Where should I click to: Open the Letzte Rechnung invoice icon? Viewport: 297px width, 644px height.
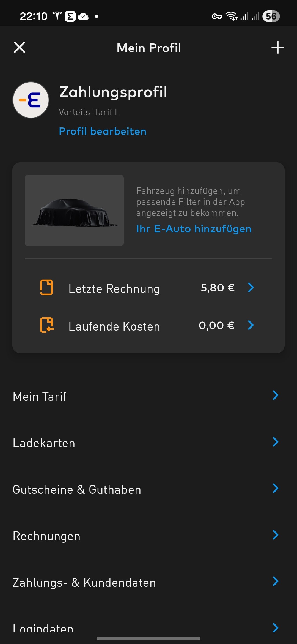coord(46,288)
